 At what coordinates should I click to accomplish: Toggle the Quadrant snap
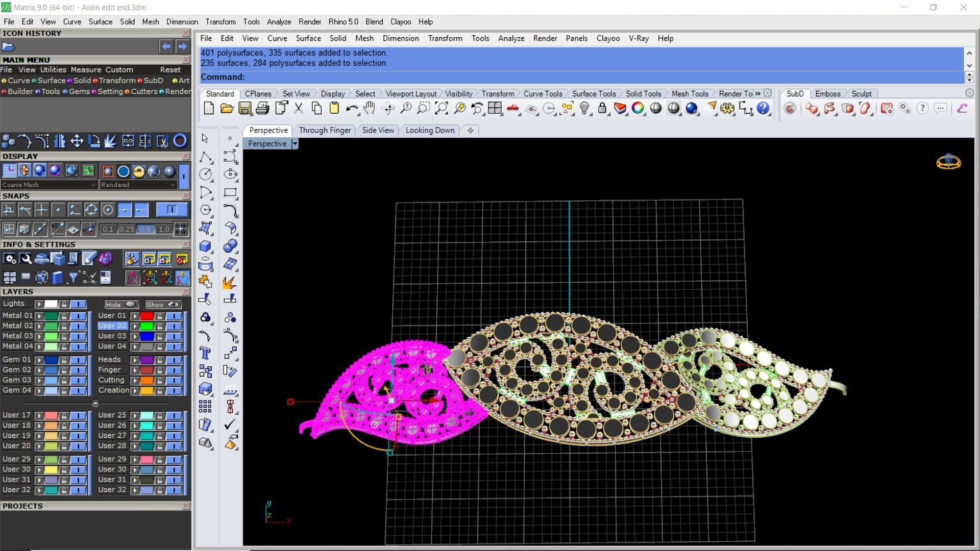[x=91, y=210]
